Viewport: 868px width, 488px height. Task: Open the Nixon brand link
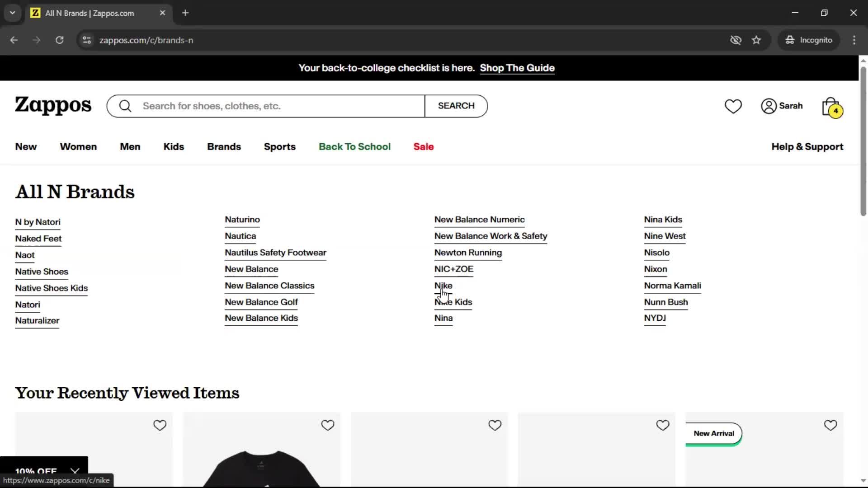[655, 269]
